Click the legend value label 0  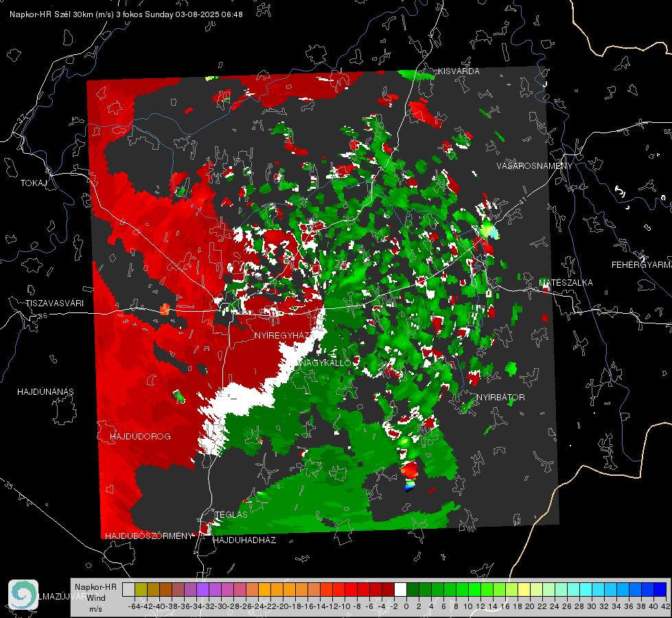406,606
